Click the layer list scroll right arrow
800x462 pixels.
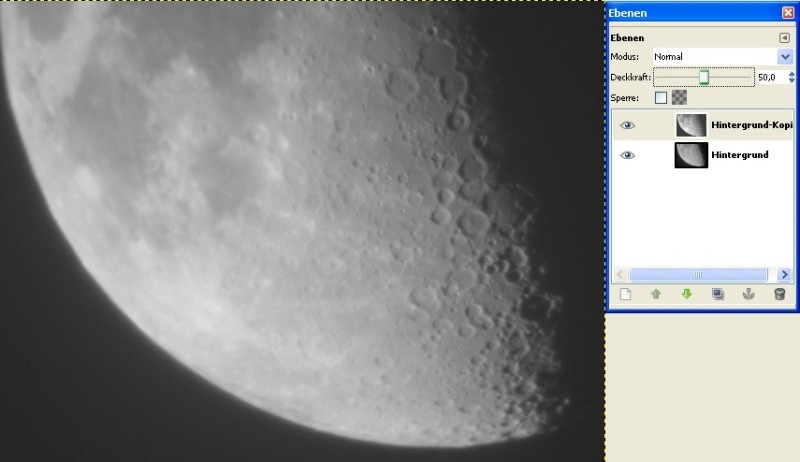(785, 275)
